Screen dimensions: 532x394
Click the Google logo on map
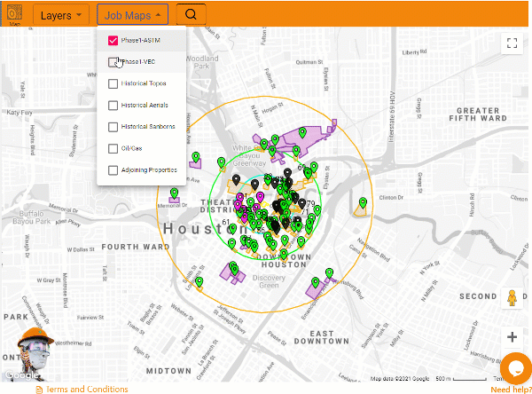21,375
